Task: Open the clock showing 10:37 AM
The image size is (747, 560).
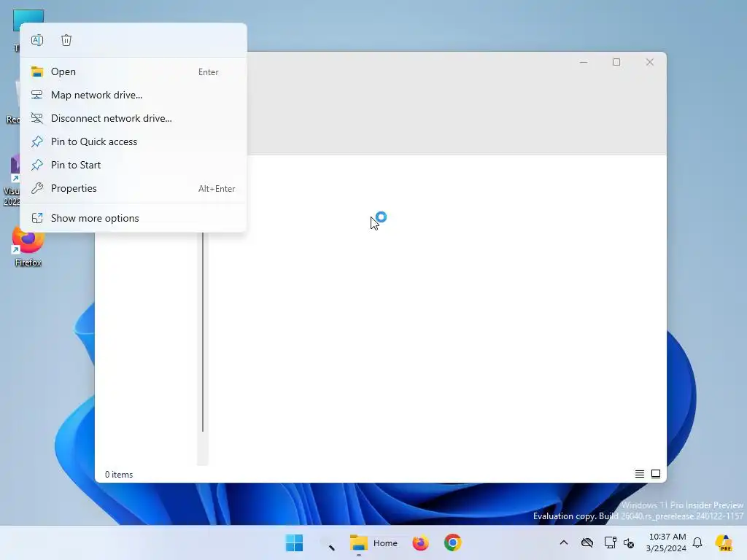Action: pos(667,542)
